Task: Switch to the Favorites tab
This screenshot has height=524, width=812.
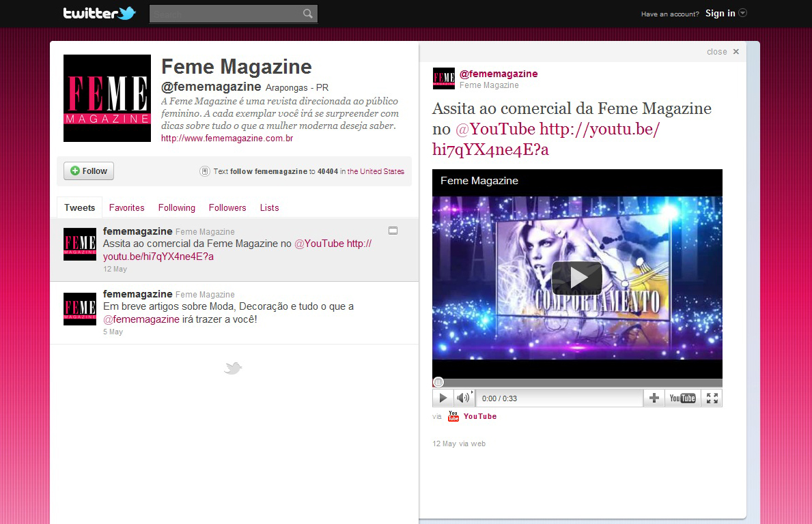Action: pos(126,207)
